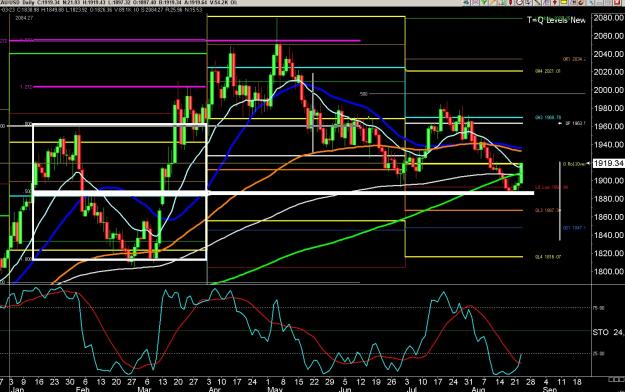The height and width of the screenshot is (392, 625).
Task: Select the thick white horizontal support line
Action: (283, 193)
